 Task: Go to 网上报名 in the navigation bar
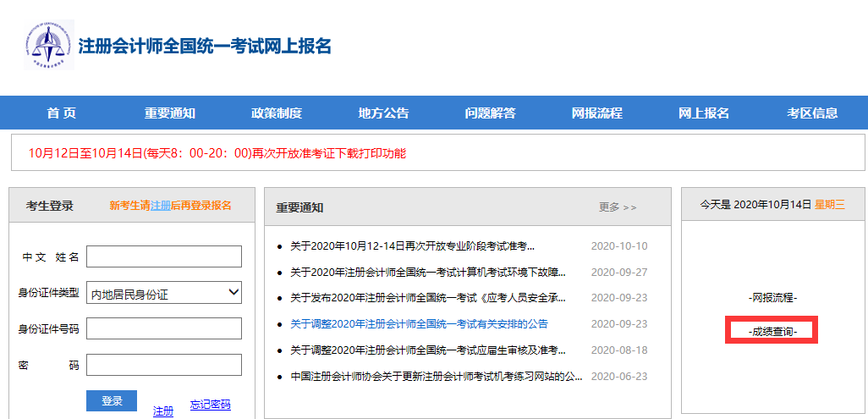[704, 113]
